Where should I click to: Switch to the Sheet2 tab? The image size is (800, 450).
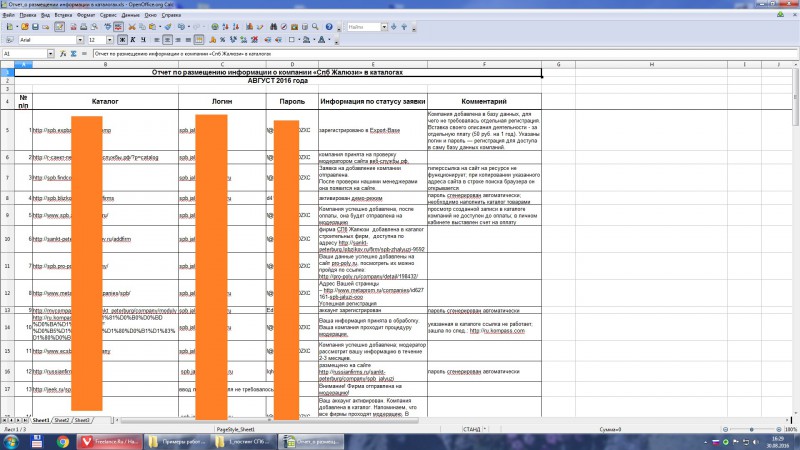(x=61, y=420)
